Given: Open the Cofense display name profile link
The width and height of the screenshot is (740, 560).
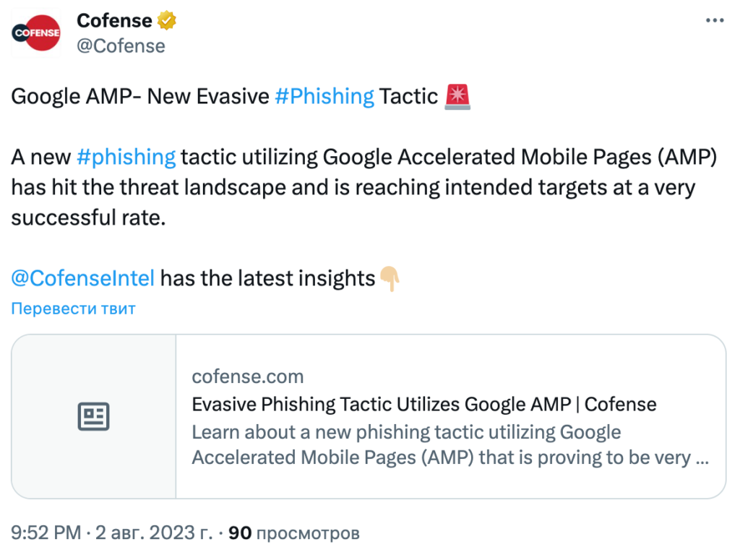Looking at the screenshot, I should click(x=114, y=21).
